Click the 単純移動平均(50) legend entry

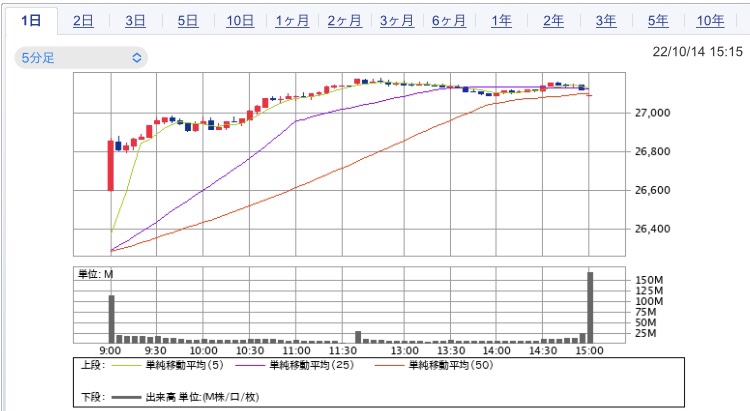[x=434, y=366]
